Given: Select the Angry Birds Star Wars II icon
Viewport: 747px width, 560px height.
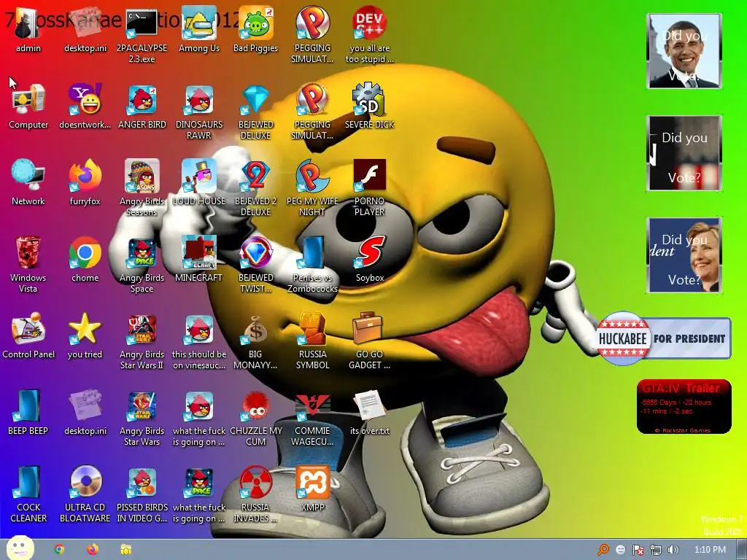Looking at the screenshot, I should [x=142, y=329].
